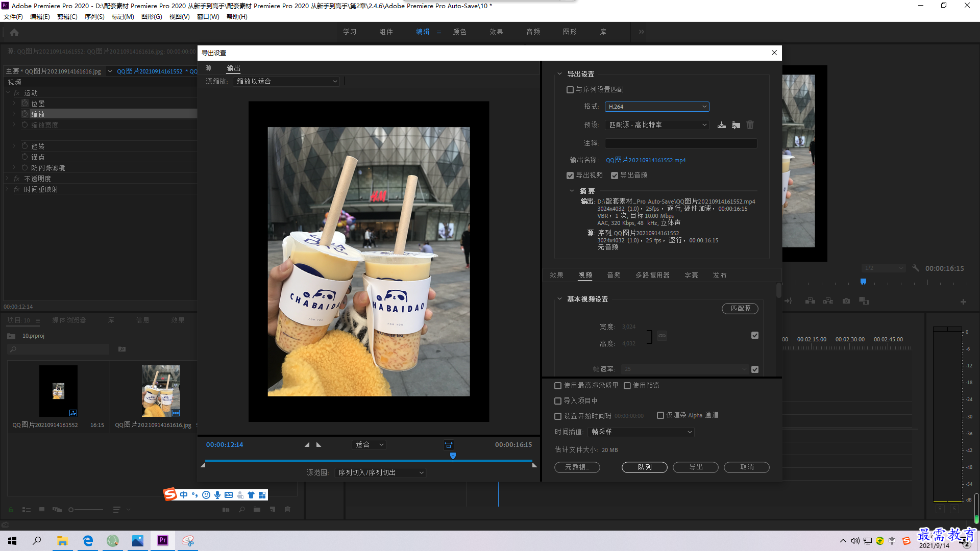Click the plus button editor icon

963,302
